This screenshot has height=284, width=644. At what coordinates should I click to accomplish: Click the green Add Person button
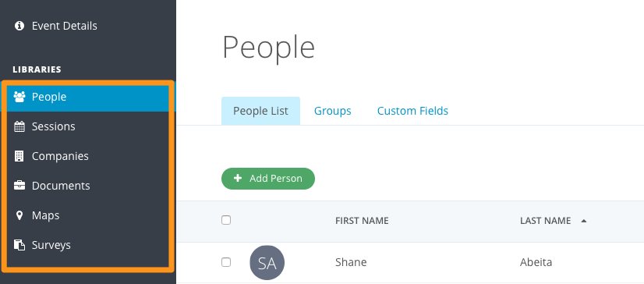[x=268, y=179]
